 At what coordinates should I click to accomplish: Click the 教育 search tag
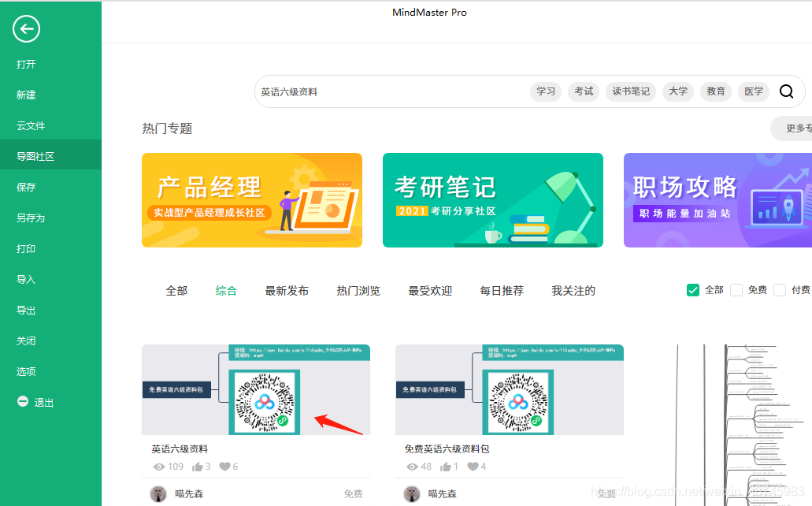(716, 91)
